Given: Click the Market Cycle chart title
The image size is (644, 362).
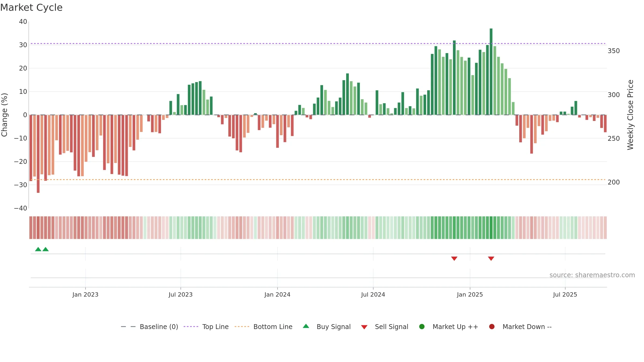Looking at the screenshot, I should 31,8.
